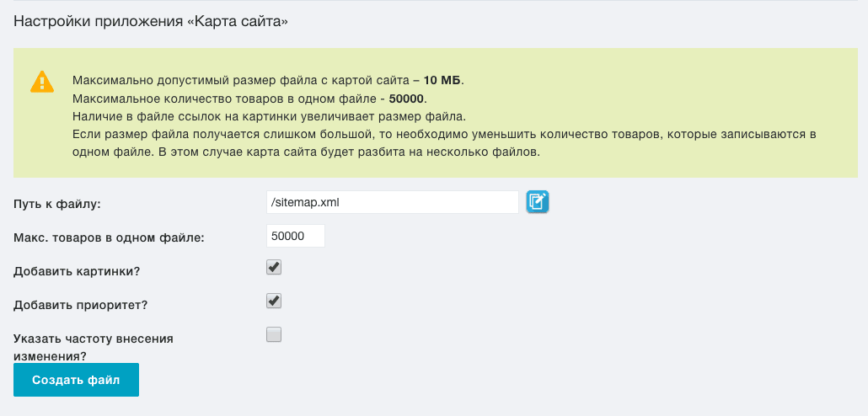Click the notice line starting 'Наличие в файле ссылок'
Viewport: 868px width, 416px height.
point(270,117)
